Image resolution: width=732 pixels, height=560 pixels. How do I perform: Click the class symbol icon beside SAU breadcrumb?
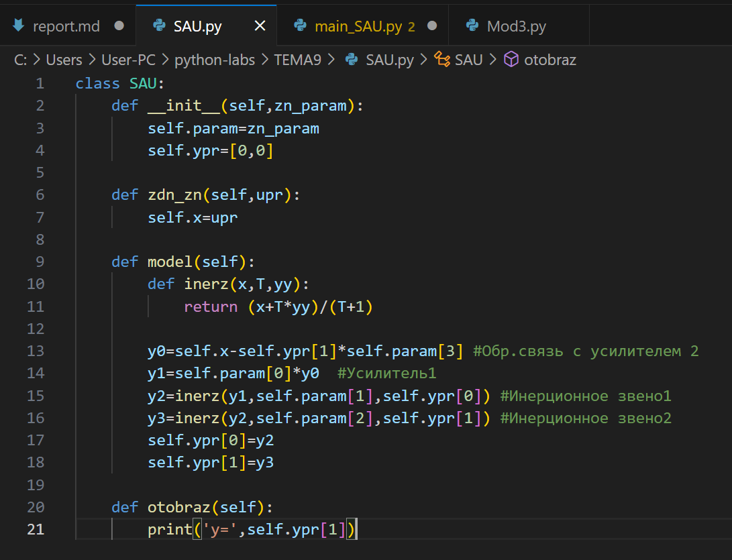[442, 60]
